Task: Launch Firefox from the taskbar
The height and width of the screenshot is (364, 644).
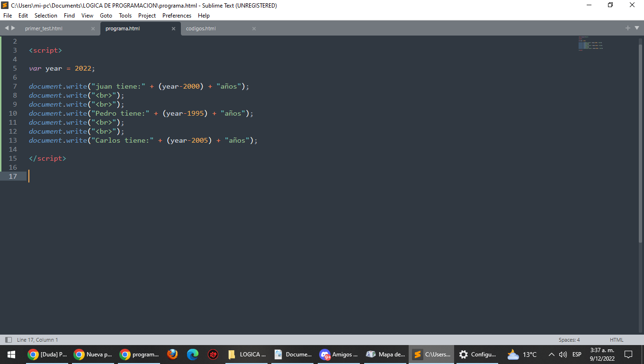Action: (x=173, y=355)
